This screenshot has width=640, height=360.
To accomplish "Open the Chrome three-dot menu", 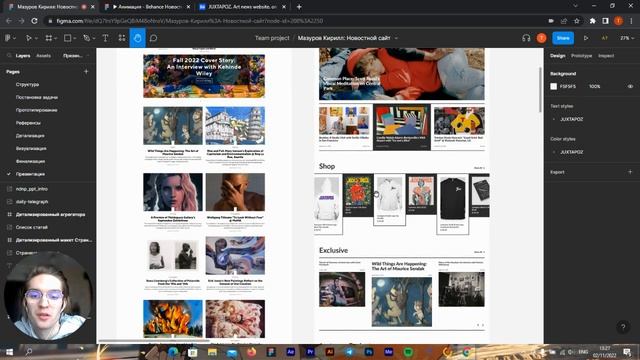I will (631, 21).
